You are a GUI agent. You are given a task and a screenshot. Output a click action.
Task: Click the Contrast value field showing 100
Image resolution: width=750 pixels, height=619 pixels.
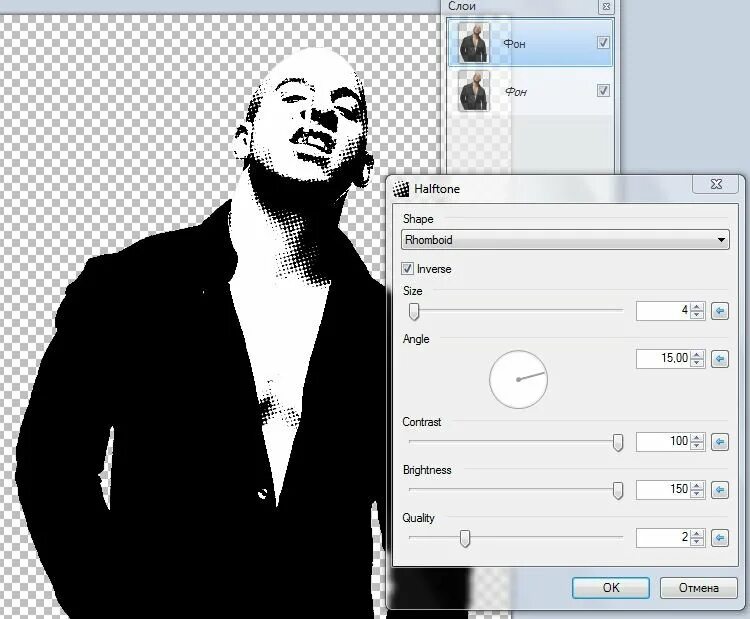(x=664, y=442)
